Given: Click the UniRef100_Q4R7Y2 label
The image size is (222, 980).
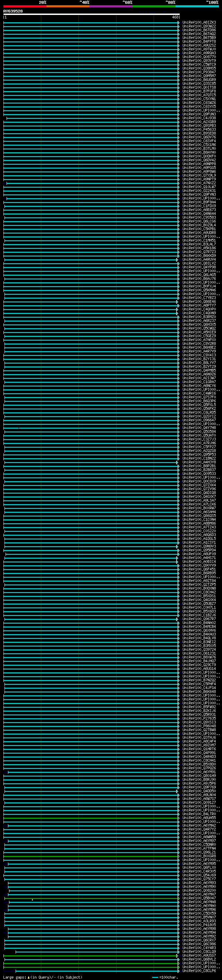Looking at the screenshot, I should (199, 829).
